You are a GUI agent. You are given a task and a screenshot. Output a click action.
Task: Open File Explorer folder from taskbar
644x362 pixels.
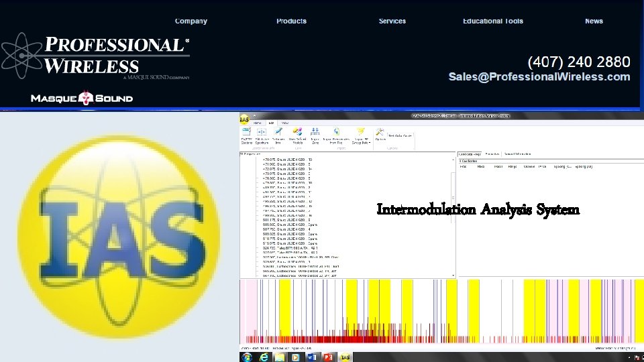tap(280, 357)
